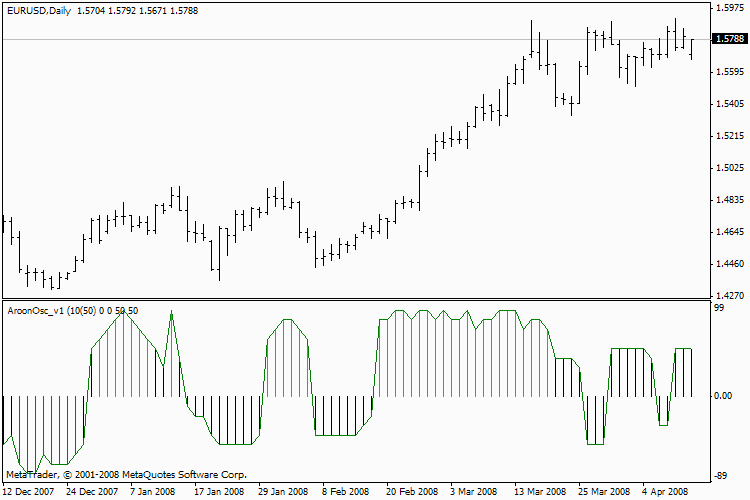Click the 29 Jan 2008 date label
Image resolution: width=750 pixels, height=500 pixels.
point(283,492)
